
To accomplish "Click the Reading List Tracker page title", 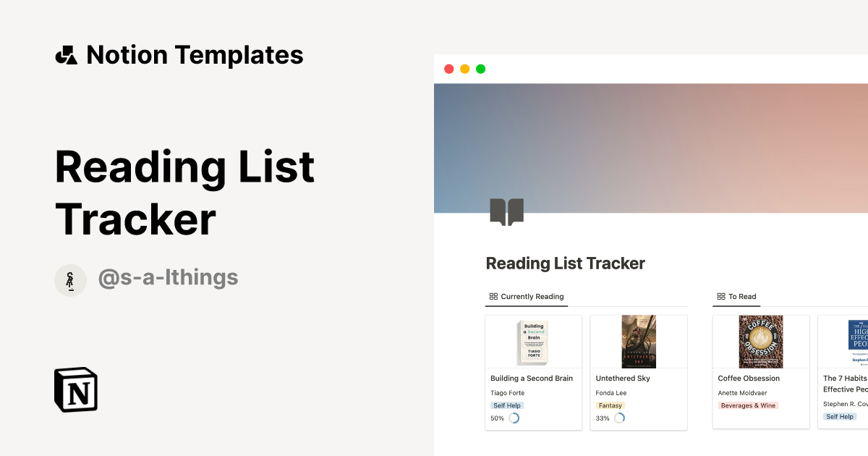I will (565, 263).
